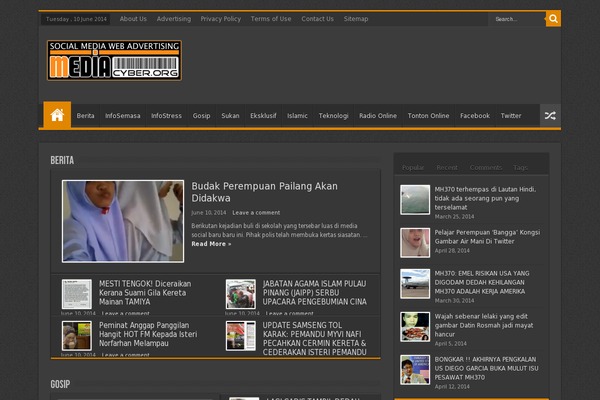
Task: Open the large schoolgirl hijab featured thumbnail
Action: coord(123,221)
